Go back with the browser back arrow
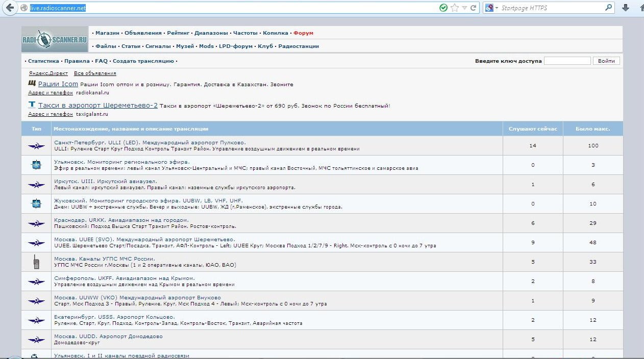 point(10,8)
